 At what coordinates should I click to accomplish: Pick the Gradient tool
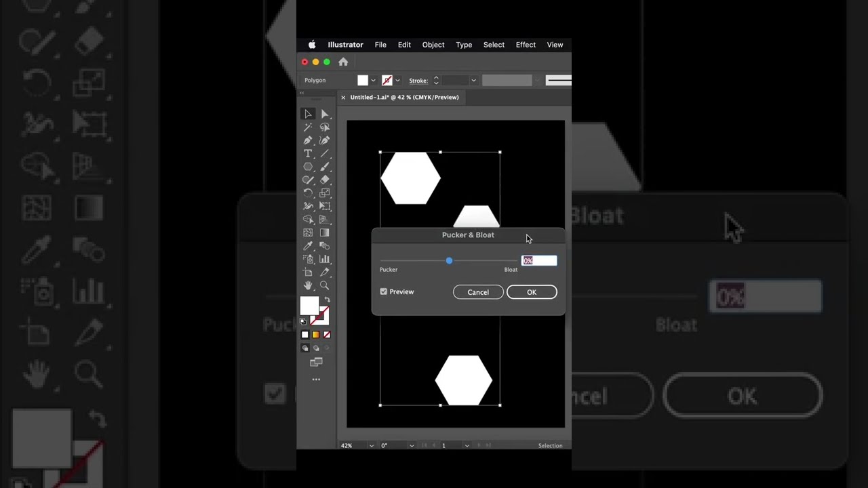[325, 232]
